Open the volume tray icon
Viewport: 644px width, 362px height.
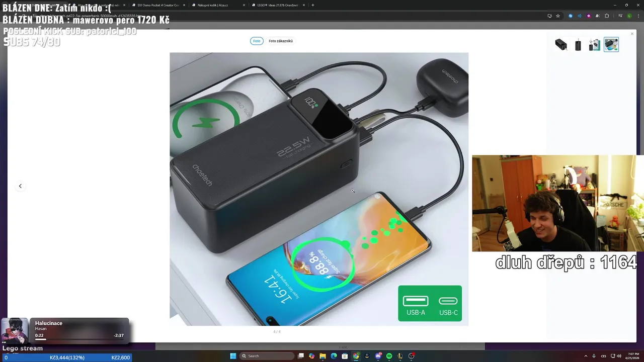coord(618,356)
